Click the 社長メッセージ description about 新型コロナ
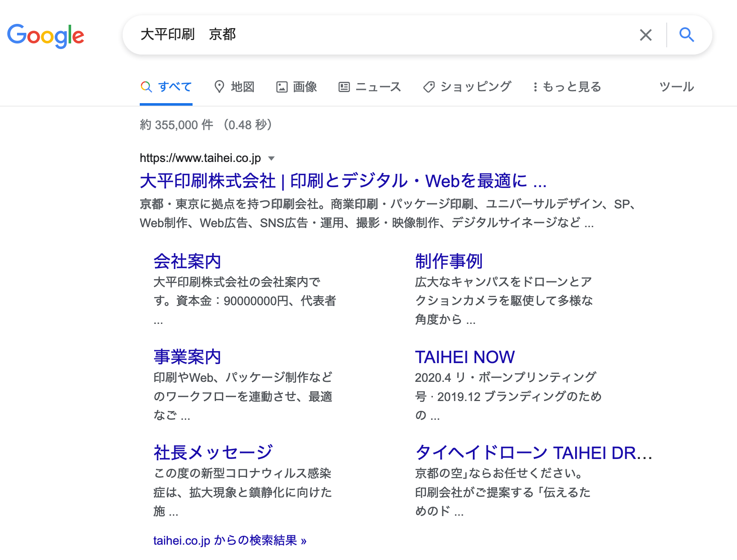 tap(243, 492)
